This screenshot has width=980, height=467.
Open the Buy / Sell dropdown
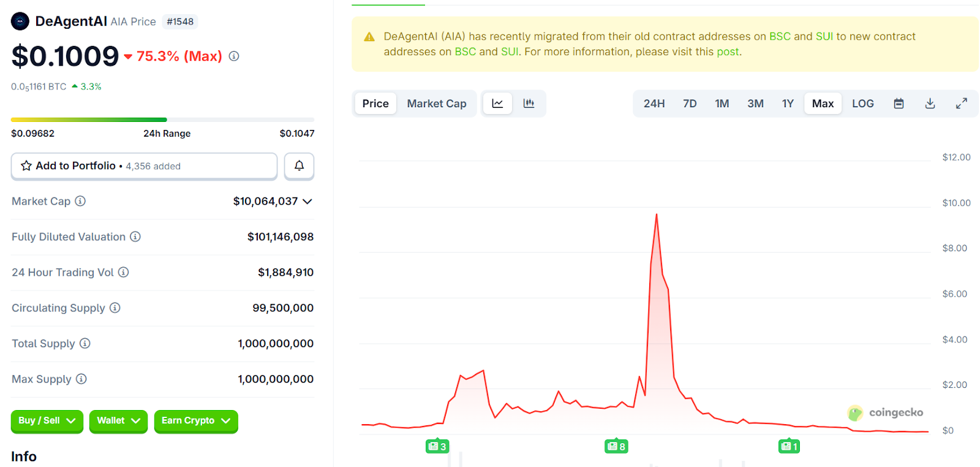point(47,421)
